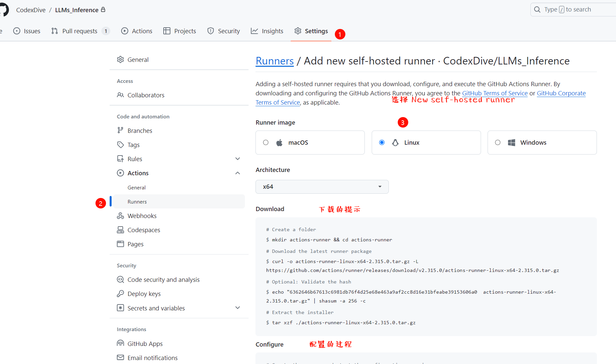Open the GitHub Terms of Service link
The image size is (616, 364).
point(495,93)
